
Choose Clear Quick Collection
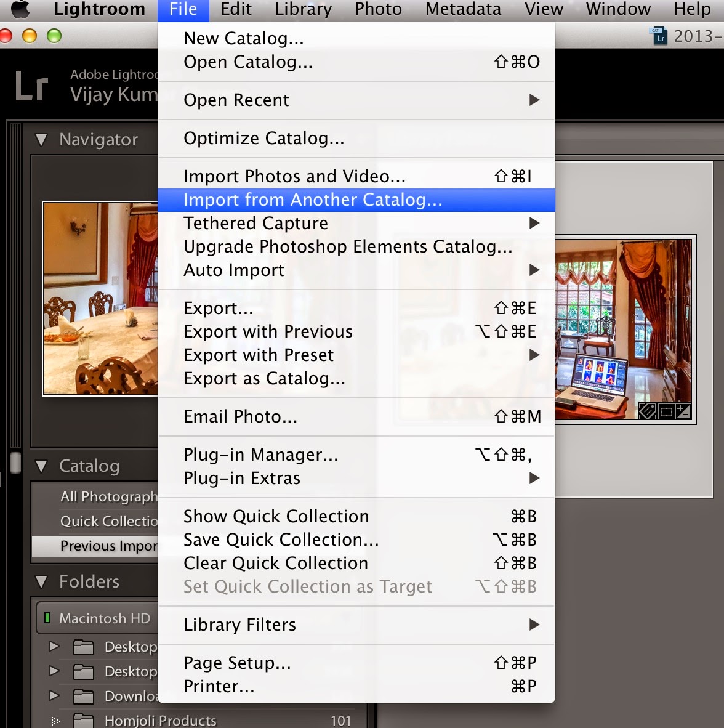pyautogui.click(x=356, y=563)
